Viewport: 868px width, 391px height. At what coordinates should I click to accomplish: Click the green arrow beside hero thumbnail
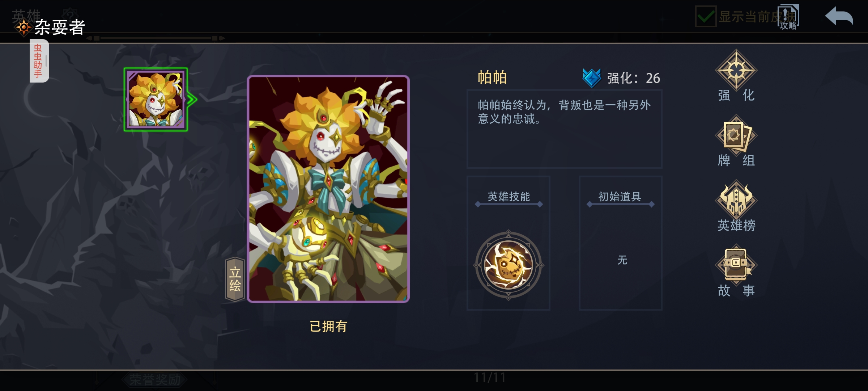[192, 100]
